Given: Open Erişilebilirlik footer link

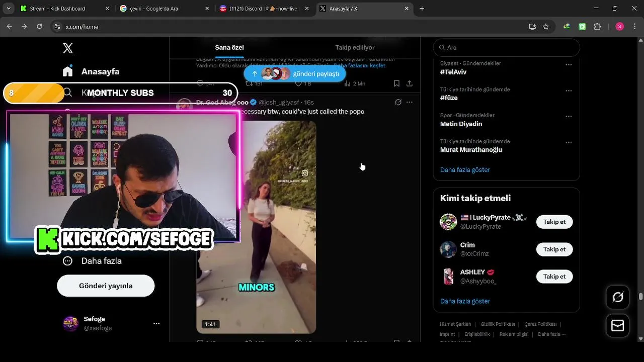Looking at the screenshot, I should point(477,334).
